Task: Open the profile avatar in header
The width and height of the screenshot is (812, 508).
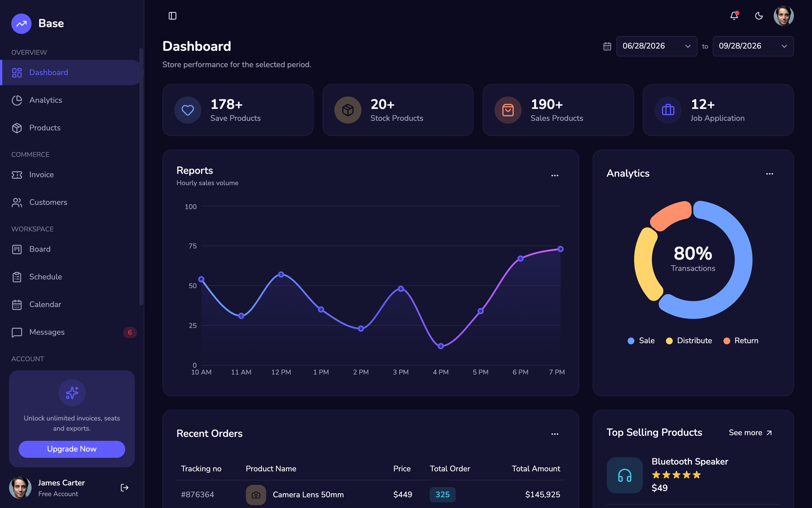Action: coord(784,16)
